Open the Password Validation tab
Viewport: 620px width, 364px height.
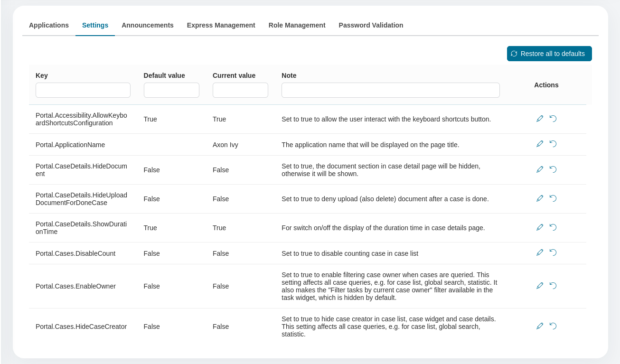click(x=371, y=25)
